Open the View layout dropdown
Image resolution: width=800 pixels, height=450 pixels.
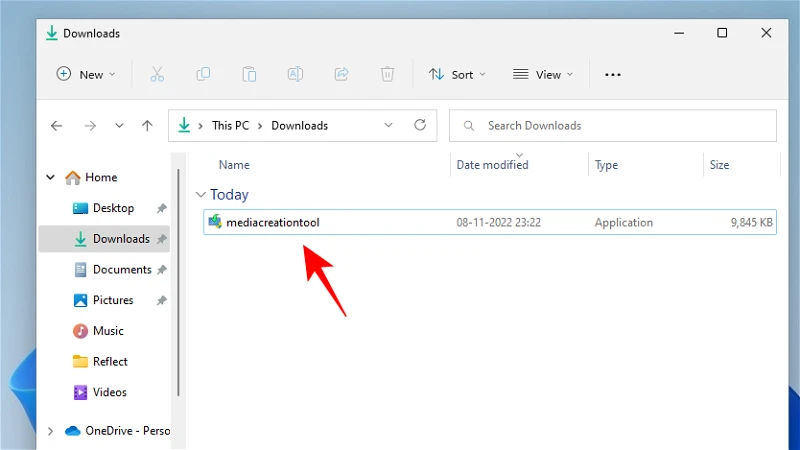(x=543, y=74)
